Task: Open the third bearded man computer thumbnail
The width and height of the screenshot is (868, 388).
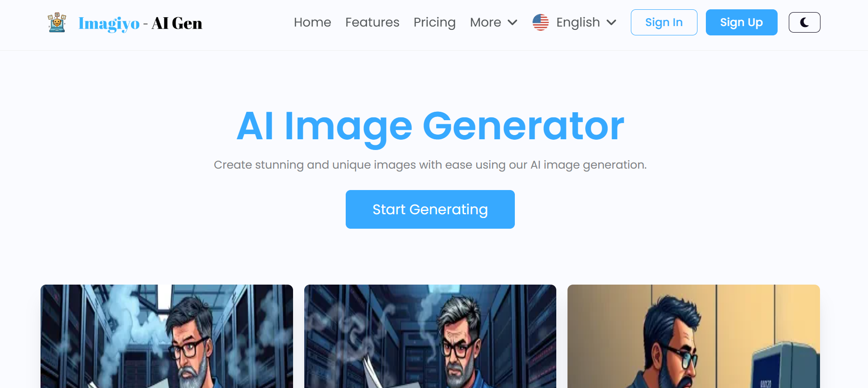Action: click(x=693, y=336)
